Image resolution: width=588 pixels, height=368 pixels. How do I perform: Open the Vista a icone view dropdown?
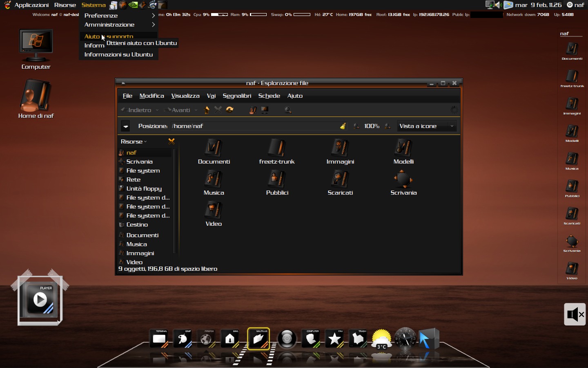click(427, 126)
